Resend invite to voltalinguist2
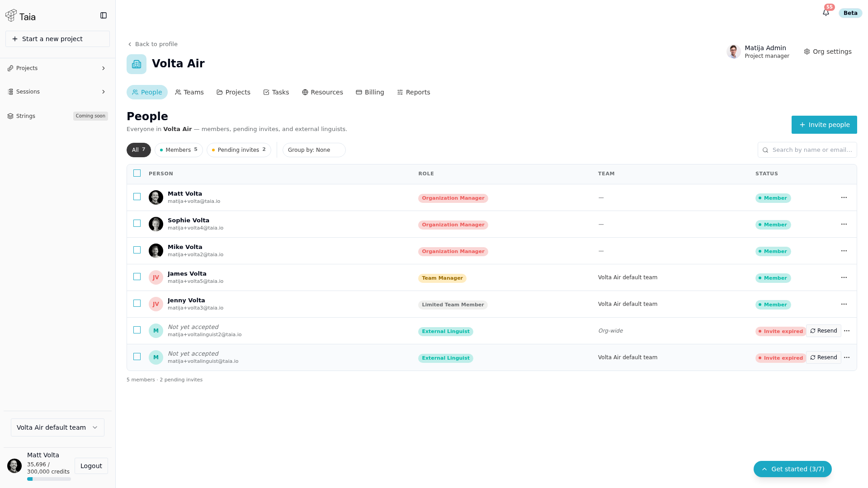The width and height of the screenshot is (868, 488). tap(824, 331)
